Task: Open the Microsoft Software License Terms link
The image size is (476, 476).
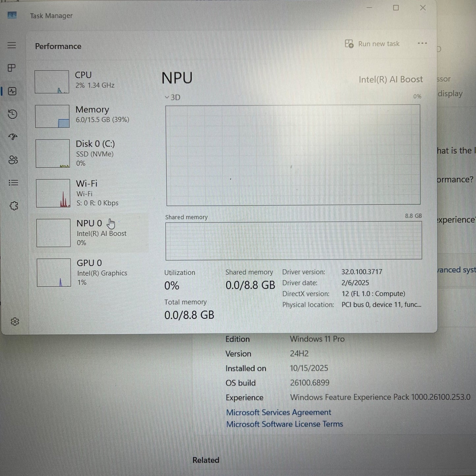Action: 284,424
